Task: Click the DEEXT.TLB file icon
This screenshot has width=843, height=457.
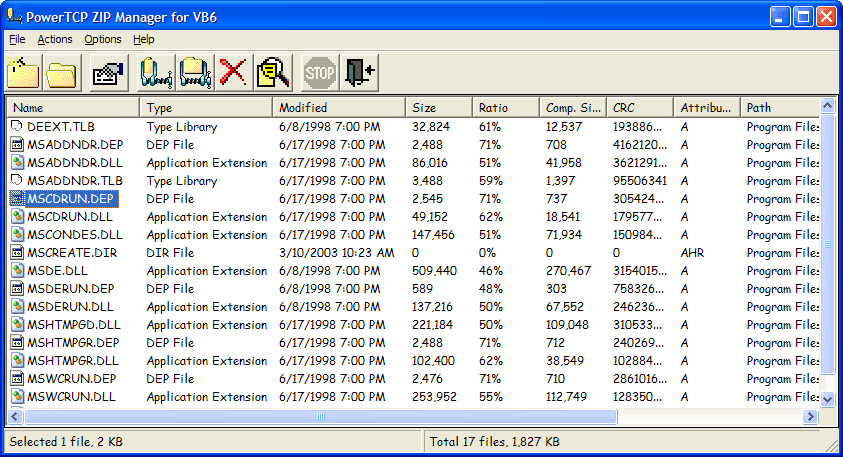Action: click(x=17, y=126)
